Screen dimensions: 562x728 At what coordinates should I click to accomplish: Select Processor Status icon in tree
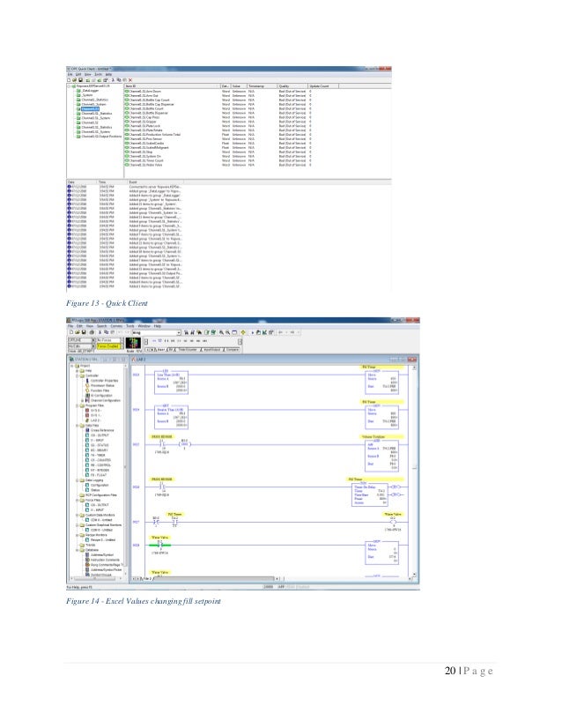point(87,385)
